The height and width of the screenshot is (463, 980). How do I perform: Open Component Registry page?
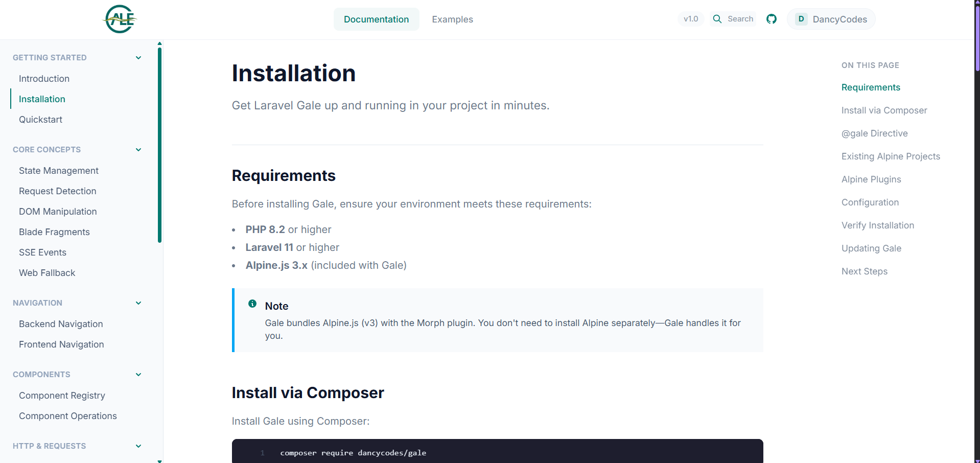(x=62, y=396)
